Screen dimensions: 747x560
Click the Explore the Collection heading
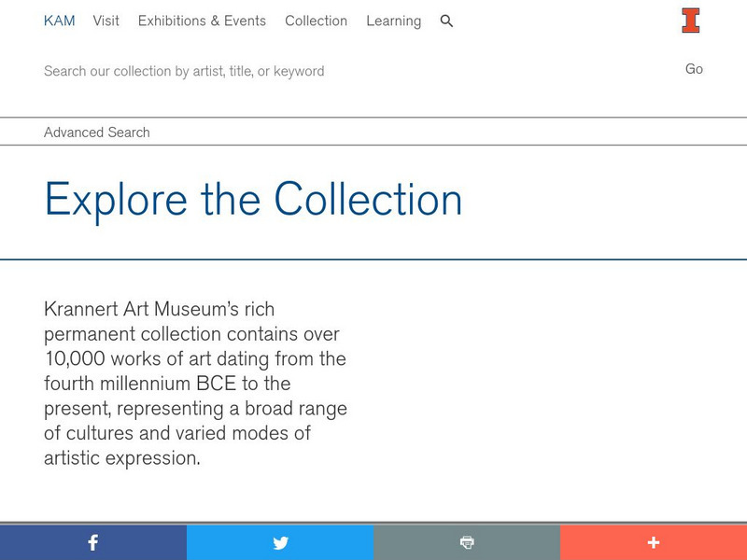(x=253, y=200)
